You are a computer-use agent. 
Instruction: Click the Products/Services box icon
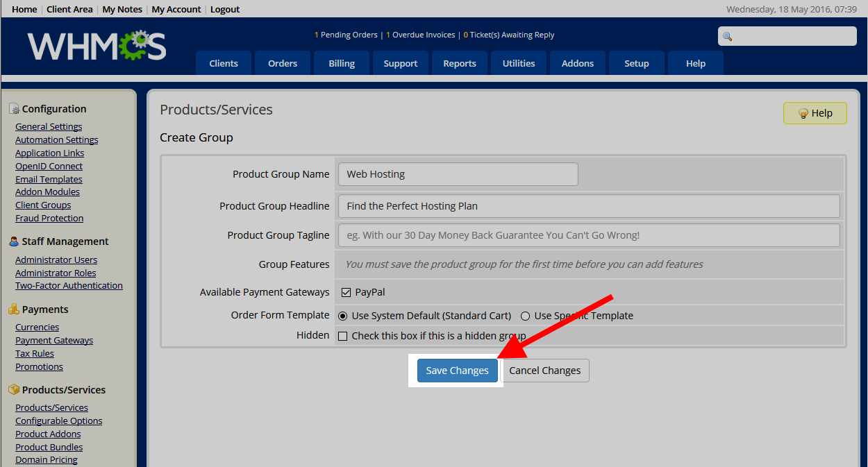[x=14, y=390]
